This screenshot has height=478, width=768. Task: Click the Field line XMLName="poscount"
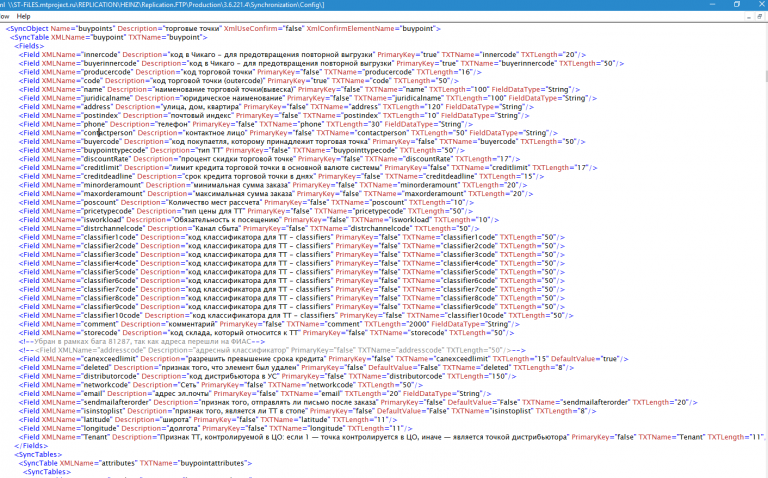coord(246,202)
